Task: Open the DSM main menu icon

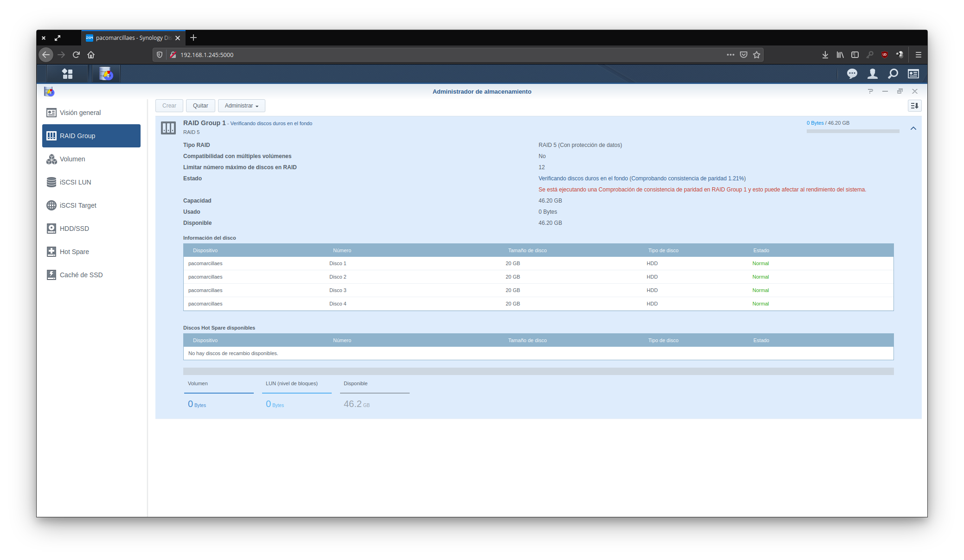Action: click(x=67, y=74)
